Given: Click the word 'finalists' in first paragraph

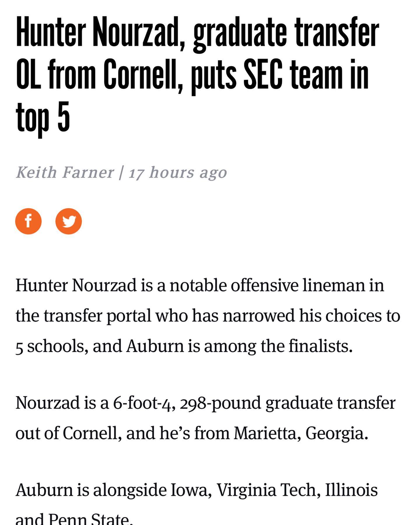Looking at the screenshot, I should pyautogui.click(x=320, y=346).
